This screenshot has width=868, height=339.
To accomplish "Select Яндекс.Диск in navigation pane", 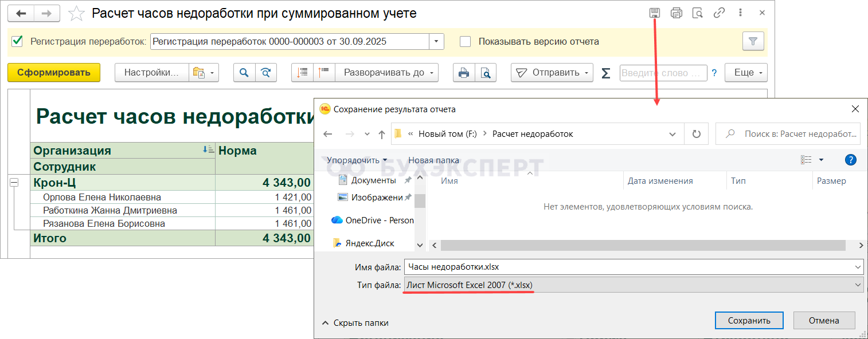I will click(363, 243).
